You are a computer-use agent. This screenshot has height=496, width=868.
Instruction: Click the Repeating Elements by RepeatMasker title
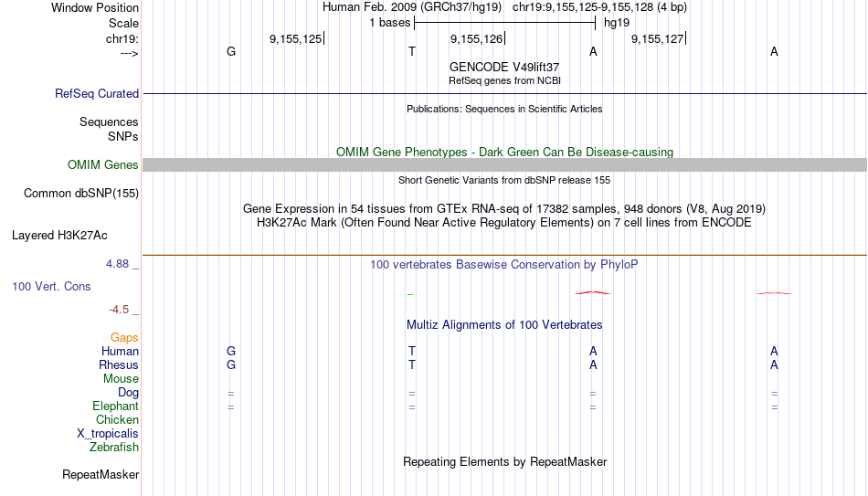[505, 461]
